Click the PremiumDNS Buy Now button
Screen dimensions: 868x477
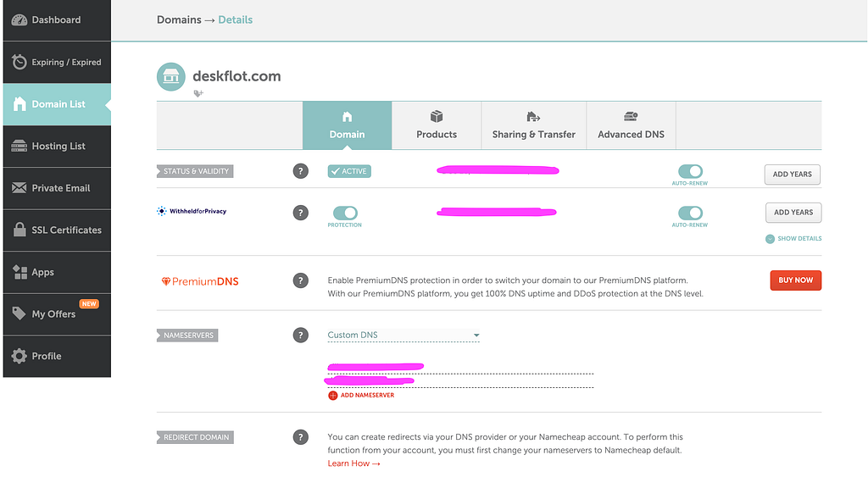coord(795,280)
